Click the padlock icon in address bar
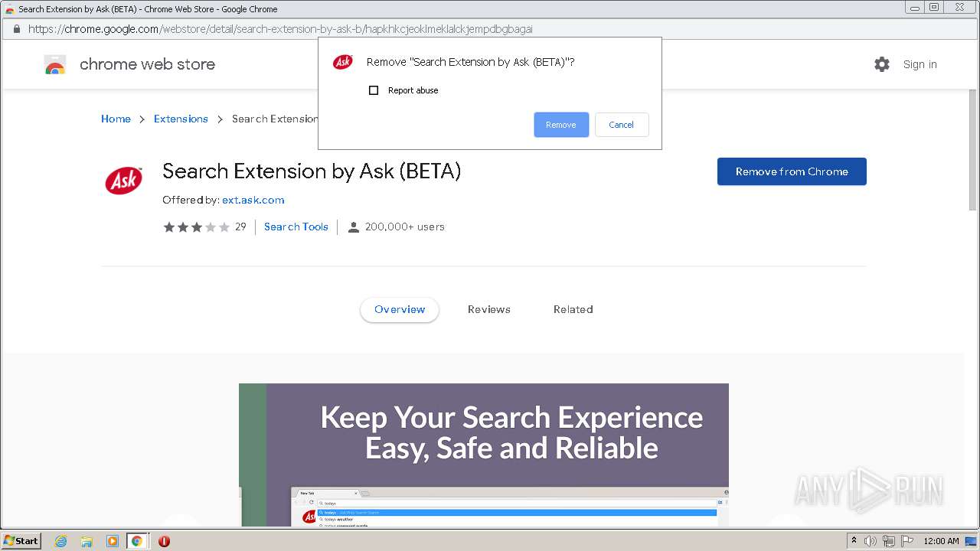Image resolution: width=980 pixels, height=551 pixels. pos(16,29)
